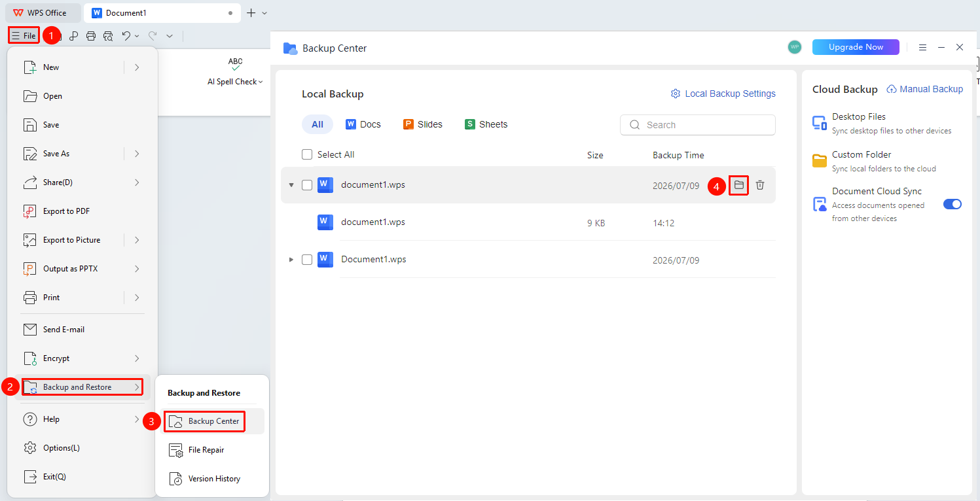Open Local Backup Settings
The height and width of the screenshot is (501, 980).
click(x=723, y=94)
